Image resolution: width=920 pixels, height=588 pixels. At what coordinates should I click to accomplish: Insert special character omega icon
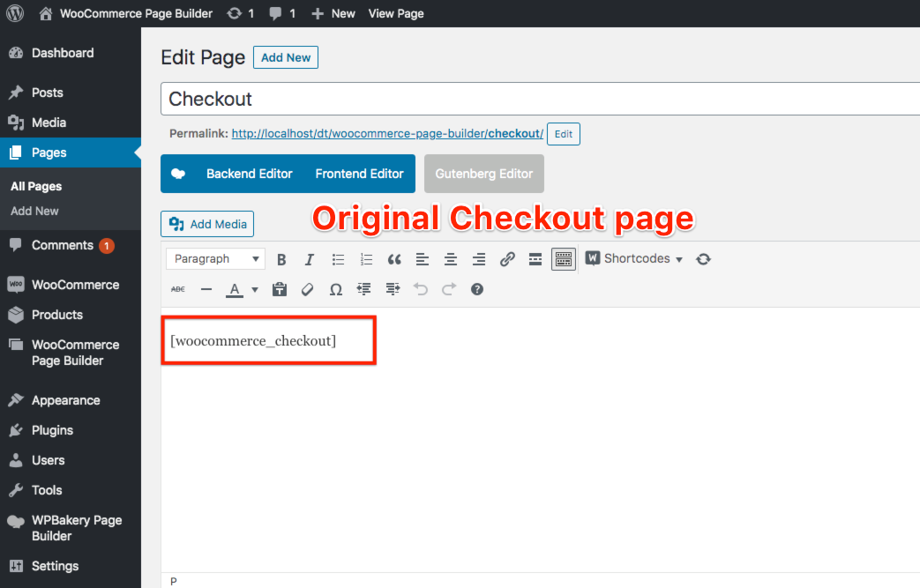click(x=335, y=289)
